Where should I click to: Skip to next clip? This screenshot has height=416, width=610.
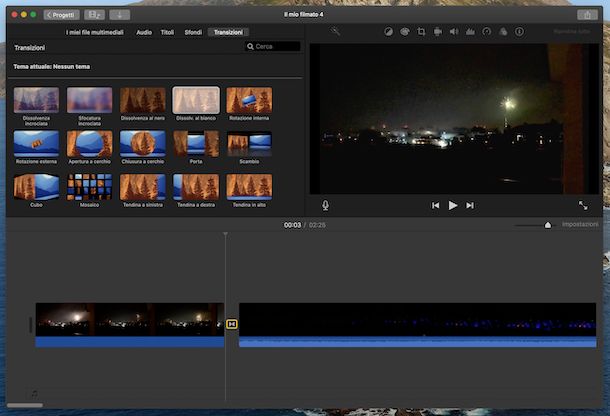470,205
